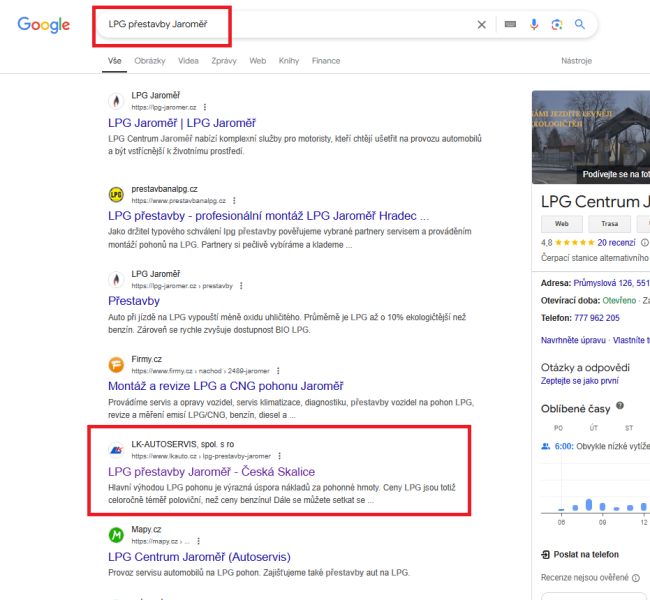Screen dimensions: 650x600
Task: Open the 'LPG Jaroměř | LPG Jaroměř' result
Action: point(182,123)
